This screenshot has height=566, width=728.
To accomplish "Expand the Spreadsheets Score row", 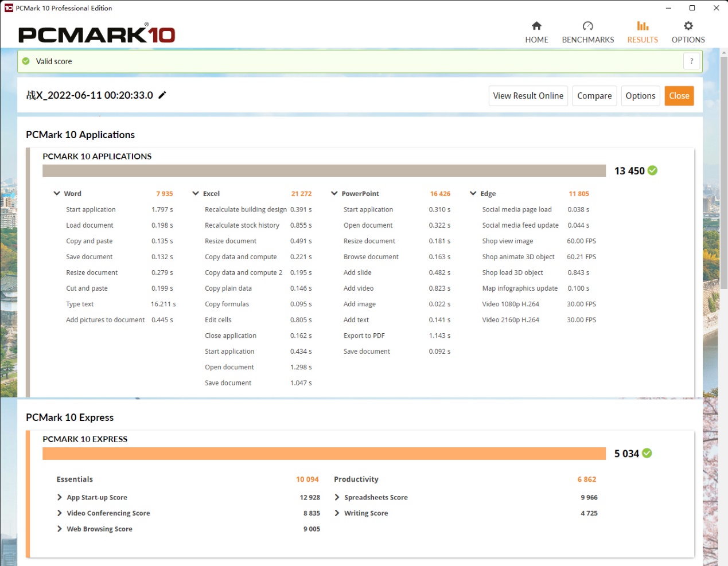I will [x=337, y=497].
